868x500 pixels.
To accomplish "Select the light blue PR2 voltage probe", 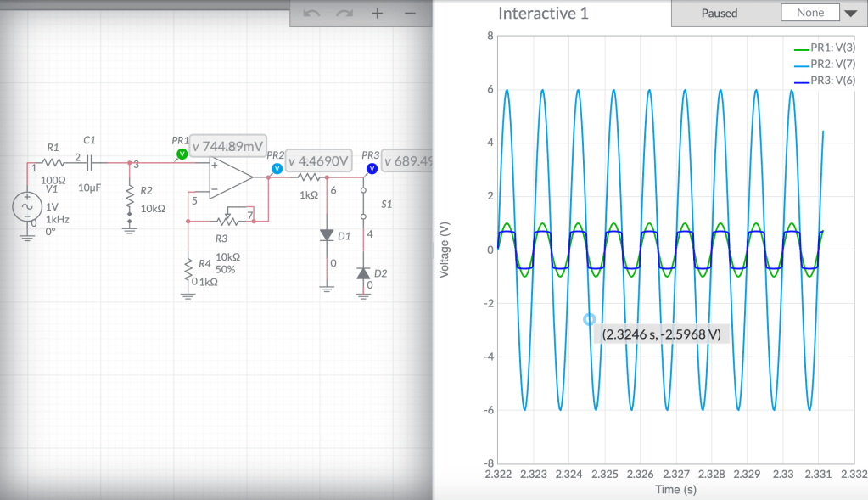I will point(277,168).
